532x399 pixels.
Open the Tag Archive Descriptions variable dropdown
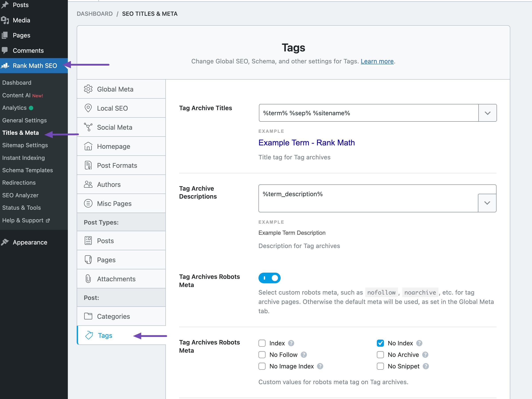[487, 203]
